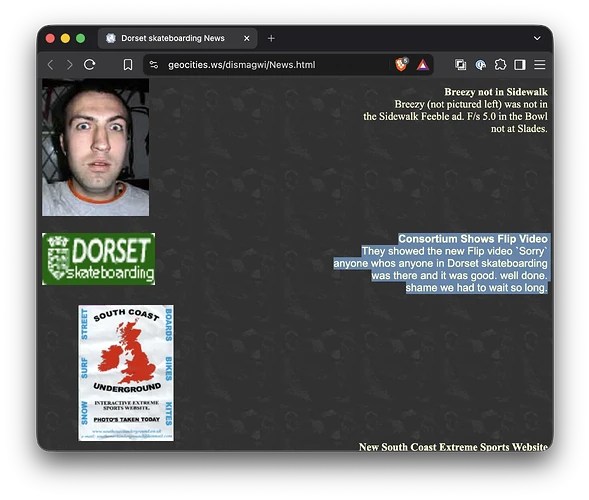Go back to the previous page

[51, 65]
